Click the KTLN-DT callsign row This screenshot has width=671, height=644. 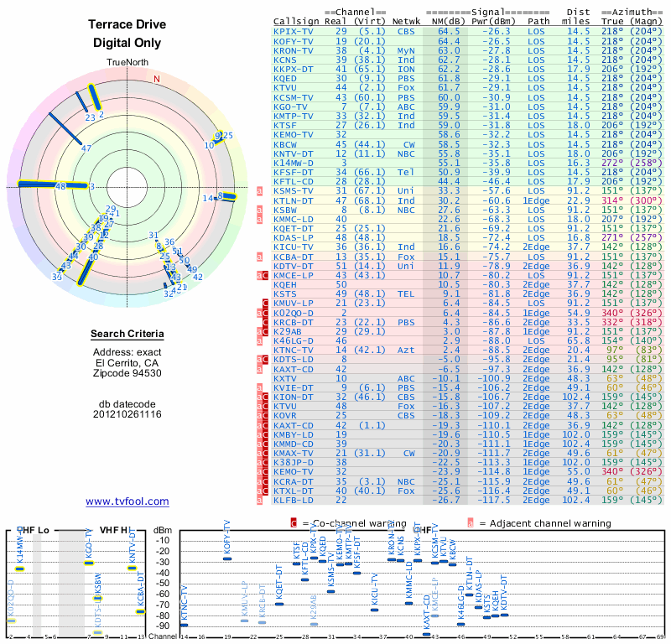tap(467, 200)
